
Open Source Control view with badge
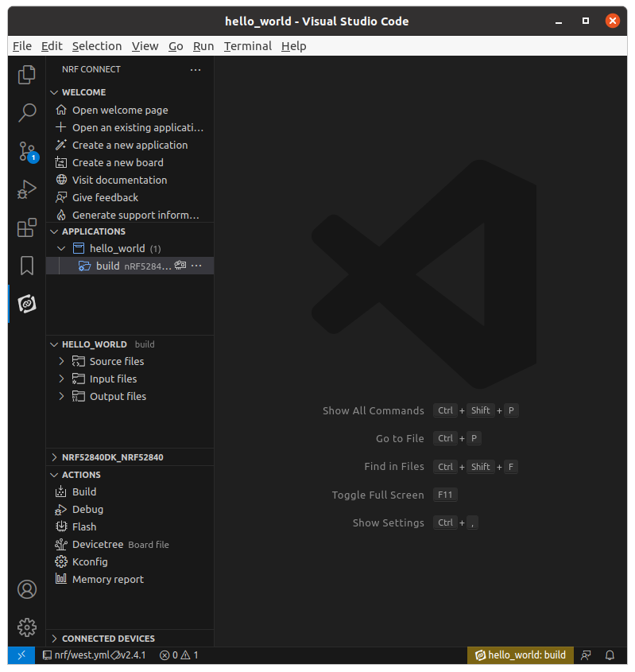27,151
